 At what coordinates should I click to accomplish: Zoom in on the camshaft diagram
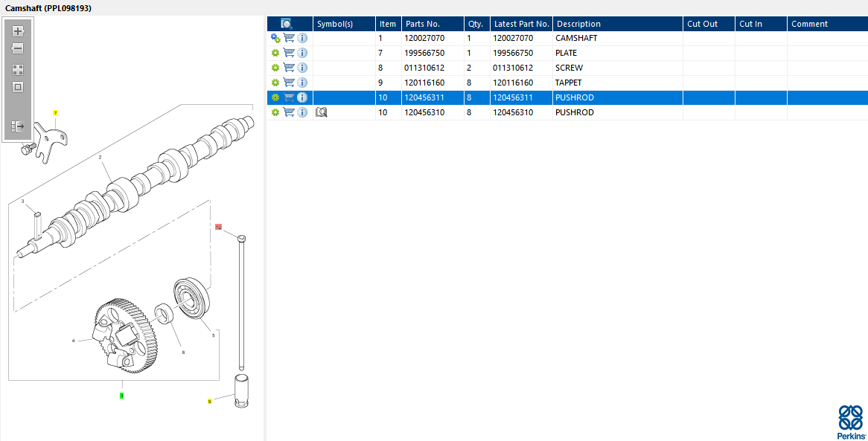(x=18, y=31)
